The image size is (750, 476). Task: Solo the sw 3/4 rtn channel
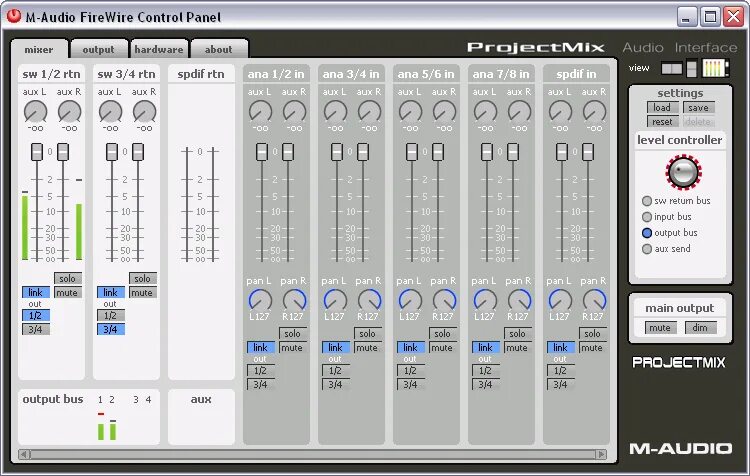click(x=143, y=278)
